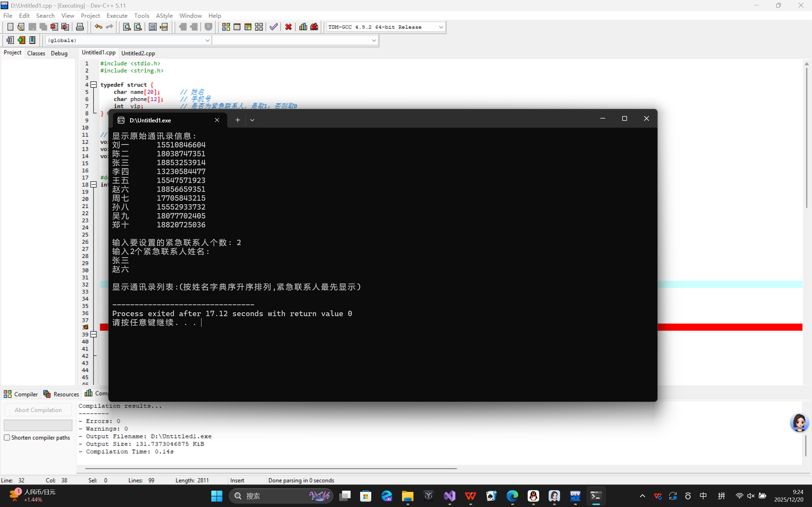Click the Profile Analysis bar chart icon
812x507 pixels.
pos(303,27)
